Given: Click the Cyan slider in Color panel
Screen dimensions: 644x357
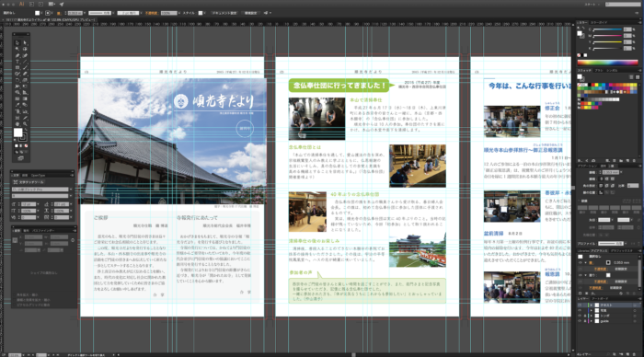Looking at the screenshot, I should pos(607,29).
